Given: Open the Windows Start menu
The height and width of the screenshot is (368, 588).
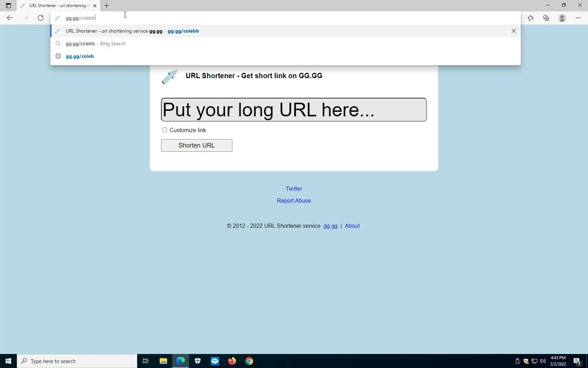Looking at the screenshot, I should [x=8, y=361].
